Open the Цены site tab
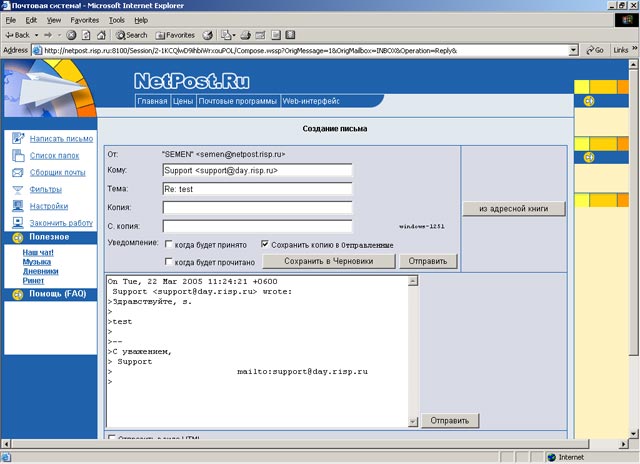640x464 pixels. pyautogui.click(x=182, y=101)
